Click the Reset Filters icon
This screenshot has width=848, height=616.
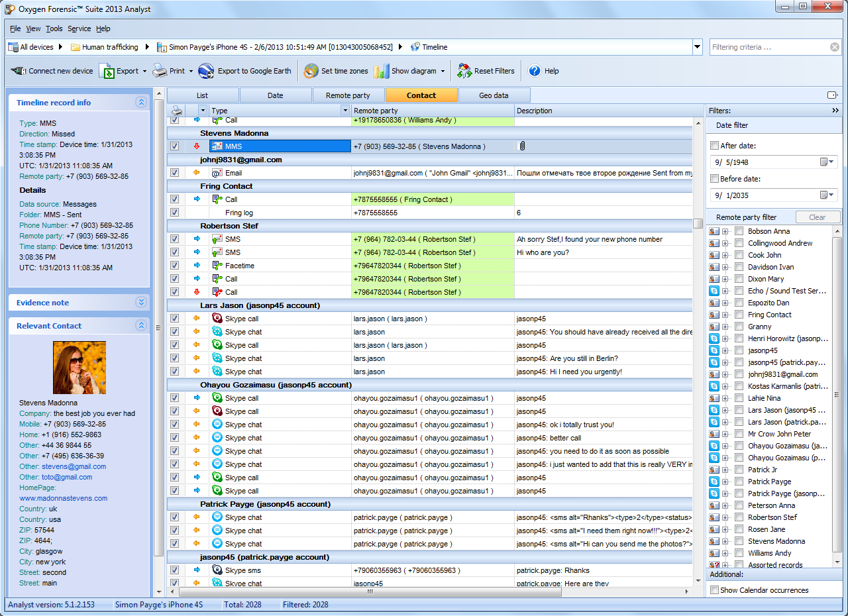464,71
